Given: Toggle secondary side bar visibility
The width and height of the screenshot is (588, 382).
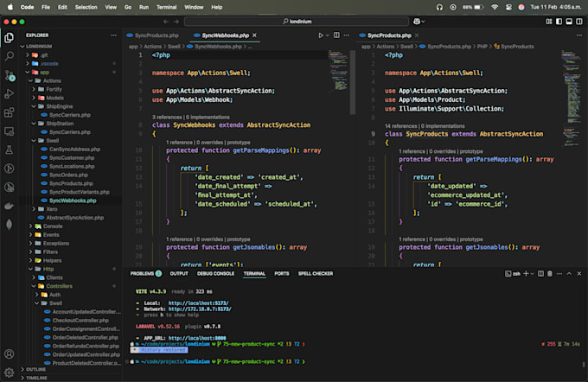Looking at the screenshot, I should click(579, 22).
